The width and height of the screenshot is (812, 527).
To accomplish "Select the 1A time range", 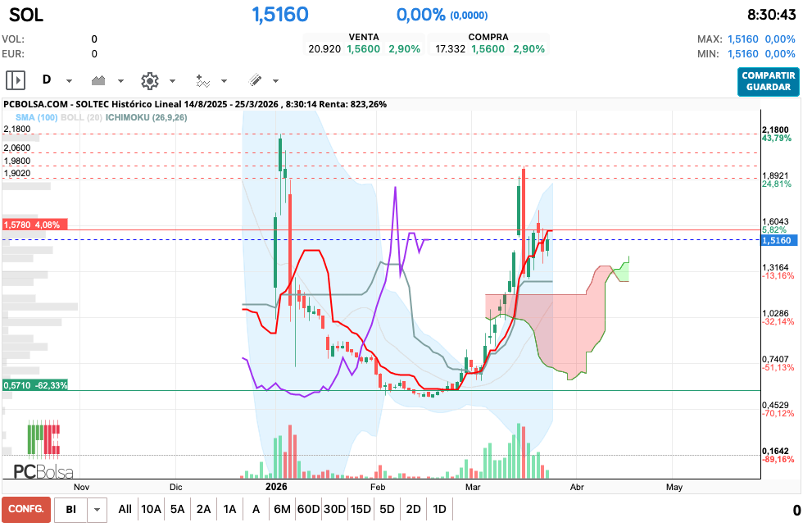I will [x=230, y=510].
